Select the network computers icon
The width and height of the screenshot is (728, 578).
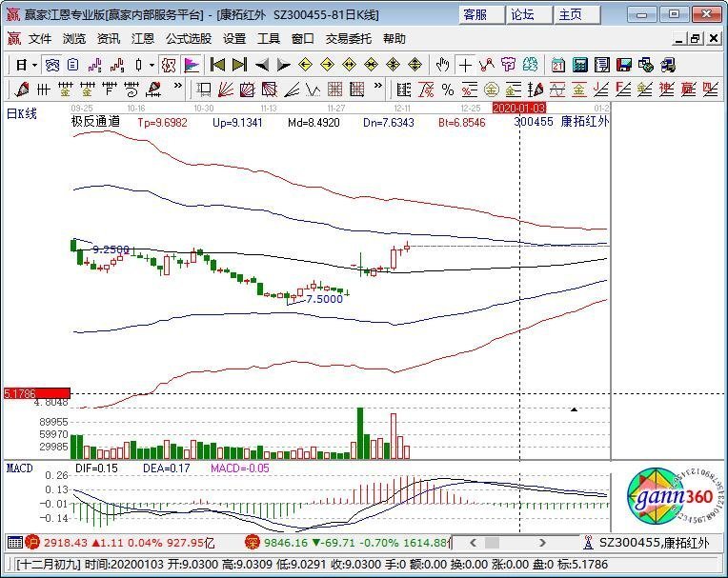(x=646, y=65)
